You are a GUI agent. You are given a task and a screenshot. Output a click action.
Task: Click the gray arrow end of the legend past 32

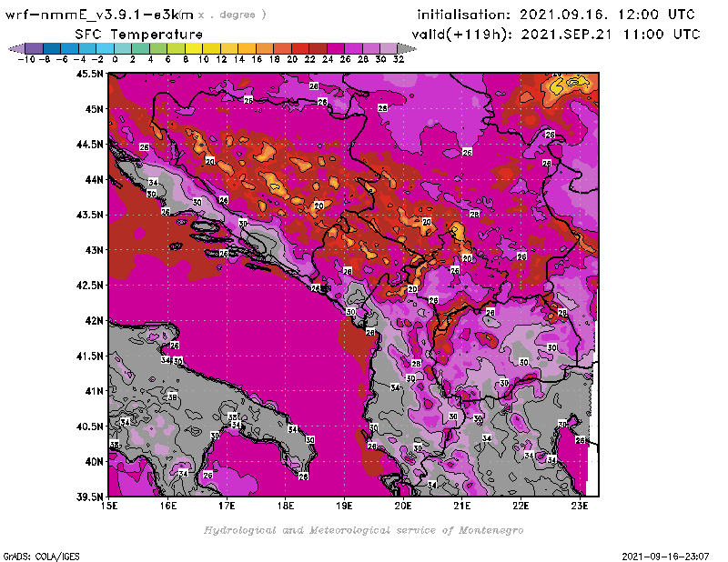(x=407, y=48)
